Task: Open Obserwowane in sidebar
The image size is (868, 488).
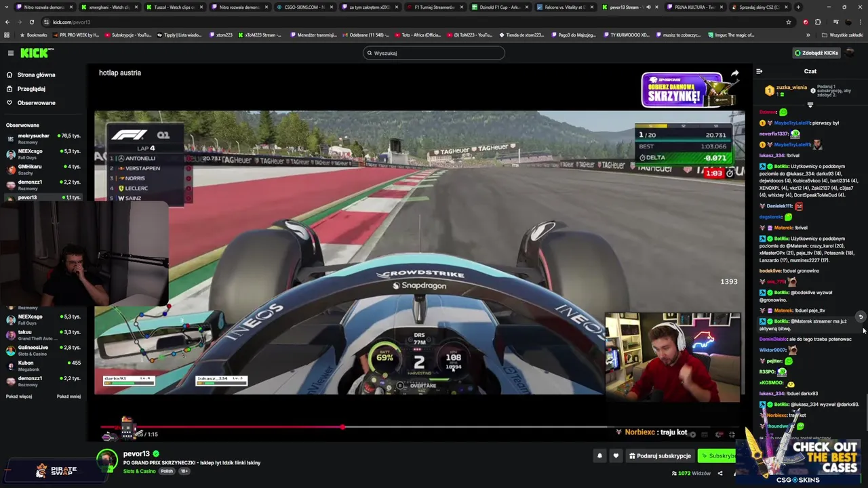Action: pos(31,103)
